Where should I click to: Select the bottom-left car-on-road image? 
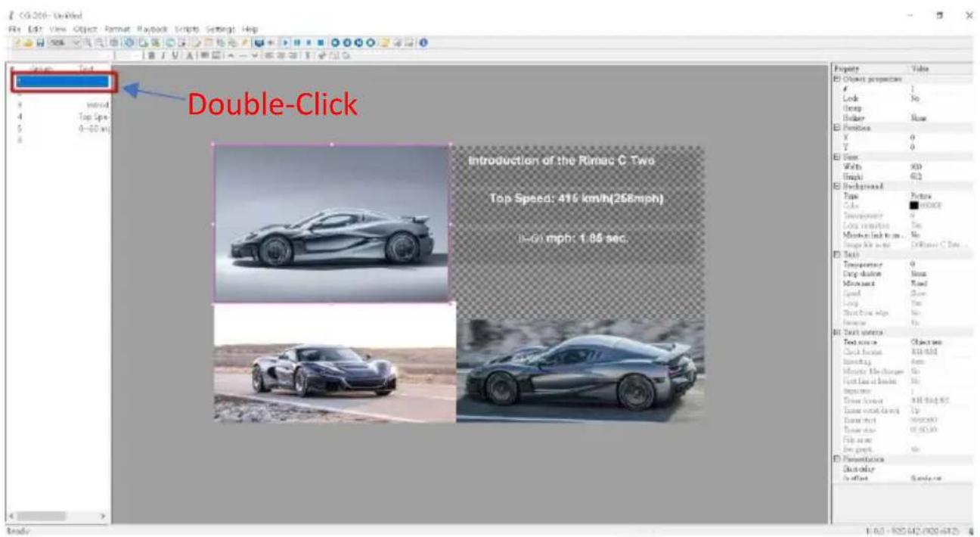tap(334, 363)
